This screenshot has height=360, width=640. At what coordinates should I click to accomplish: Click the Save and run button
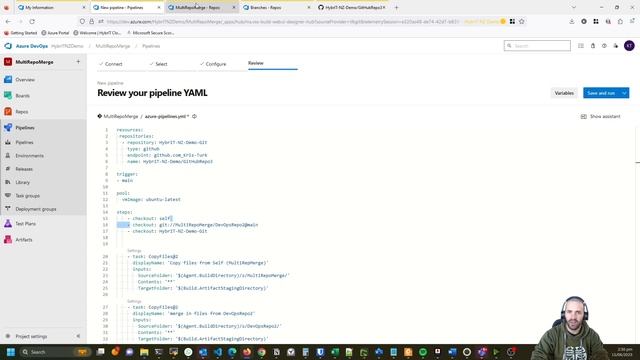click(x=601, y=93)
